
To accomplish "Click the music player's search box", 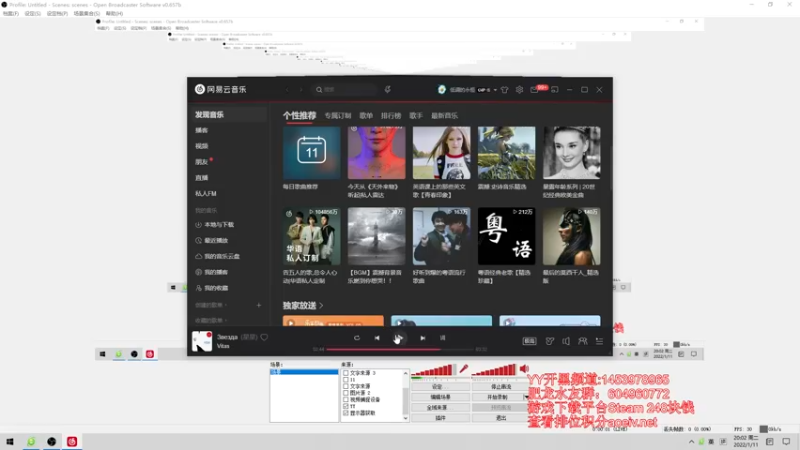I will pyautogui.click(x=344, y=90).
